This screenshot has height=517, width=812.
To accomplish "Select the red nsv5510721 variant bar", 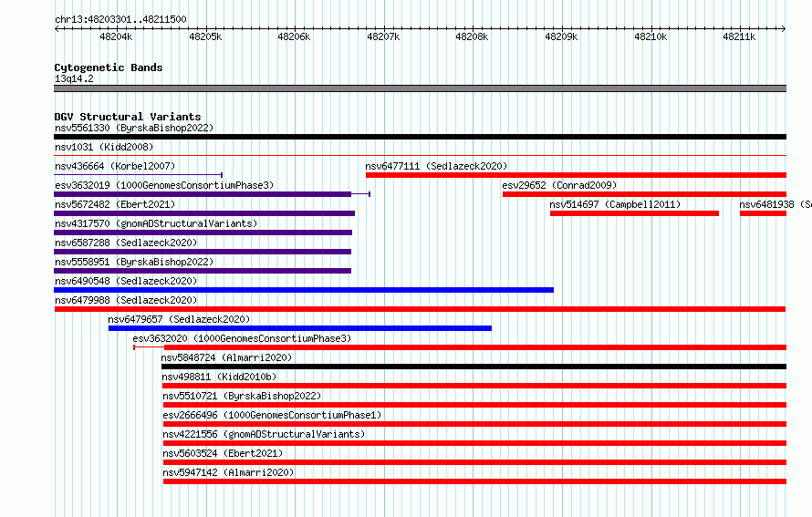I will click(x=474, y=405).
